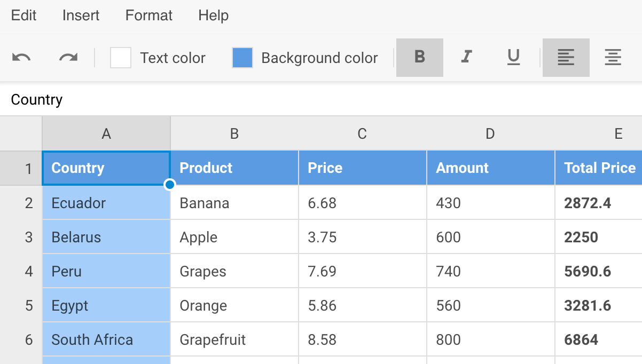Select column C header

click(x=362, y=133)
